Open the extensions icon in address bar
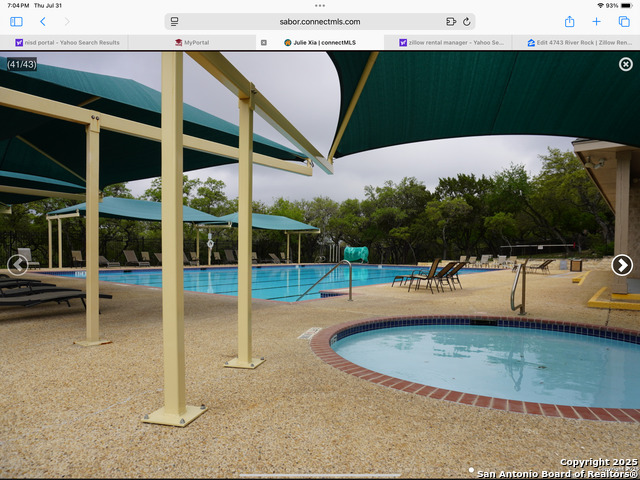 click(x=451, y=21)
